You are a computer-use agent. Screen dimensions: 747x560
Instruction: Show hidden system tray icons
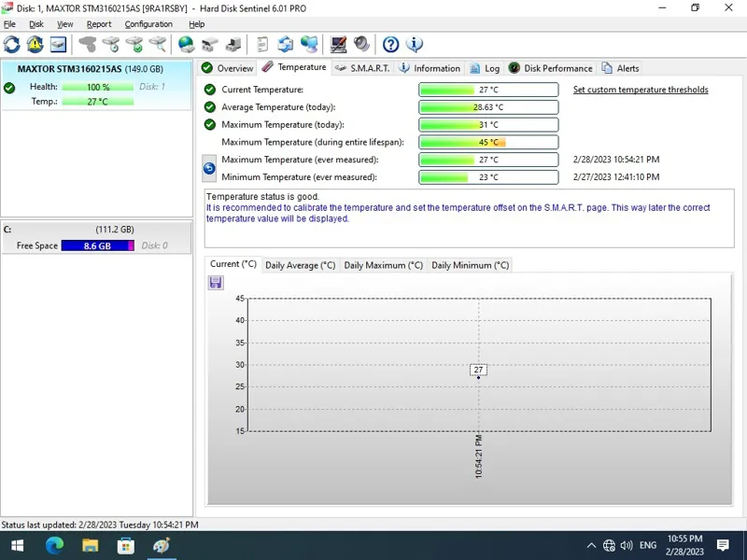(591, 545)
